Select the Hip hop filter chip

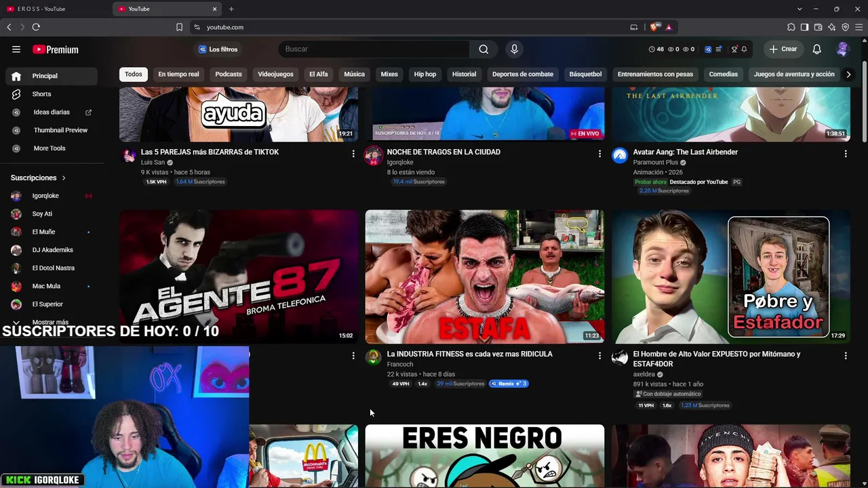[x=425, y=75]
